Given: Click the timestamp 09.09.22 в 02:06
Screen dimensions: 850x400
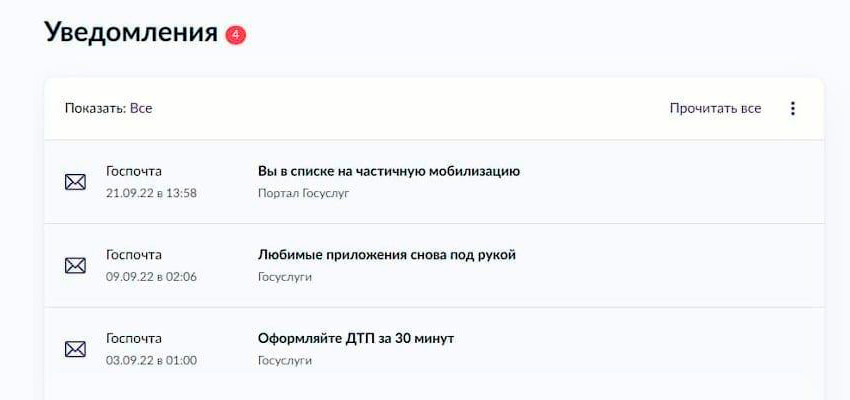Looking at the screenshot, I should (x=151, y=277).
